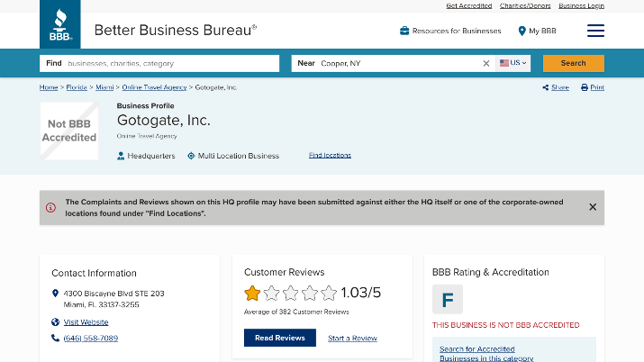The image size is (644, 362).
Task: Open the Get Accredited link
Action: point(468,5)
